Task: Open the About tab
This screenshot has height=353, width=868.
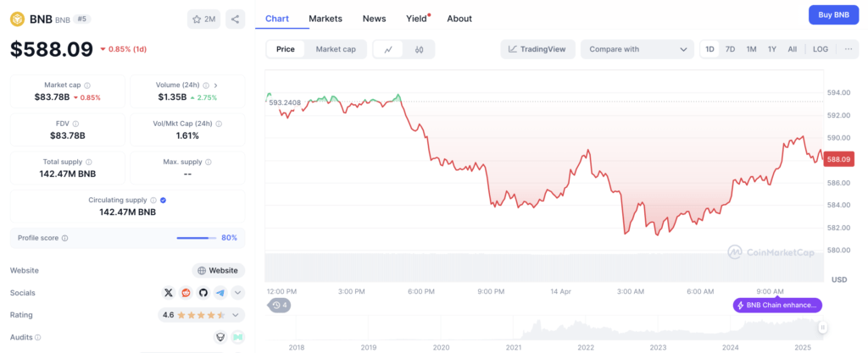Action: (x=459, y=19)
